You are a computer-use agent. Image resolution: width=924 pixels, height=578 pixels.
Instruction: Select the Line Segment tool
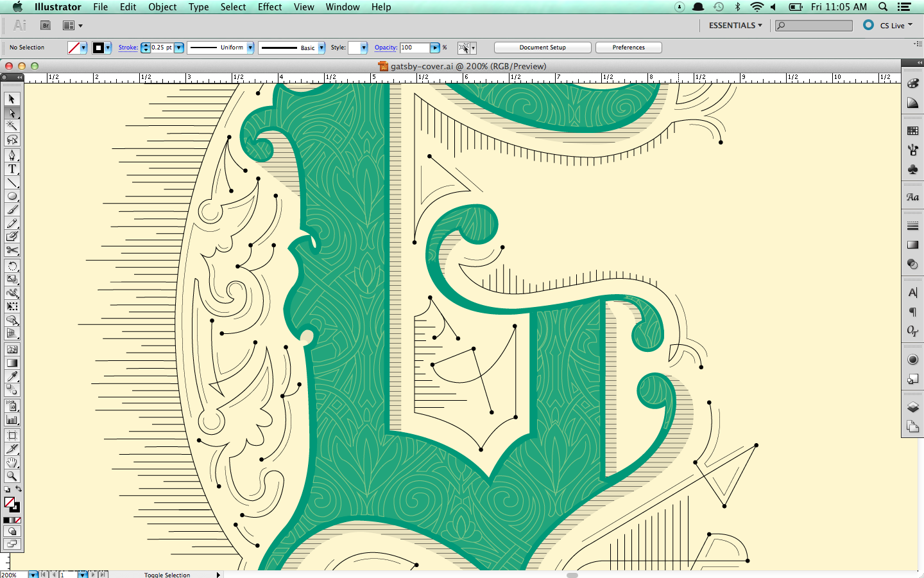[12, 183]
